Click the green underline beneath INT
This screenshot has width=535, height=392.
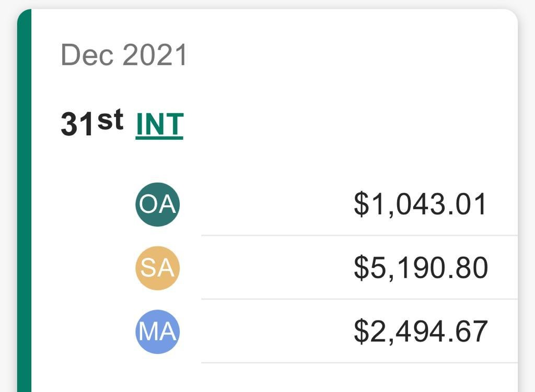coord(160,138)
